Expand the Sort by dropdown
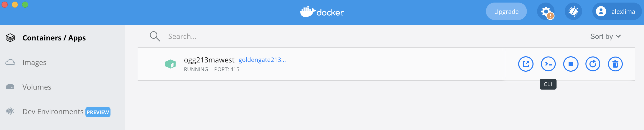The image size is (644, 130). 605,36
